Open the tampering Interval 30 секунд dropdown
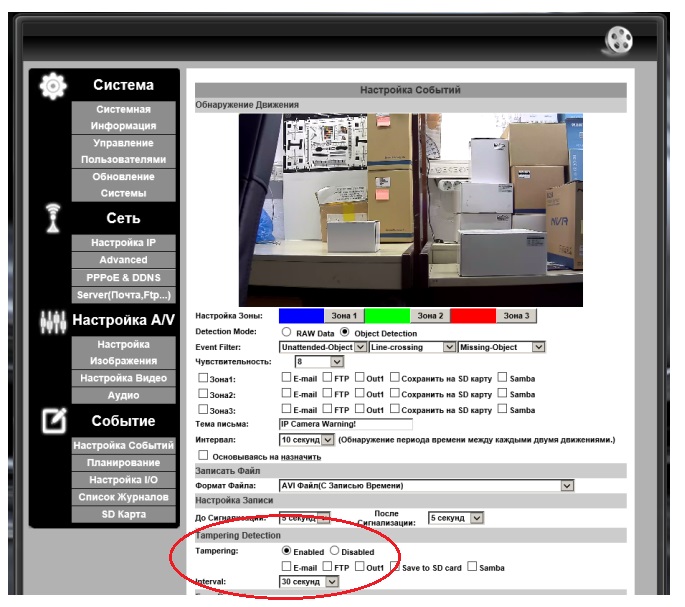The height and width of the screenshot is (607, 685). click(309, 582)
